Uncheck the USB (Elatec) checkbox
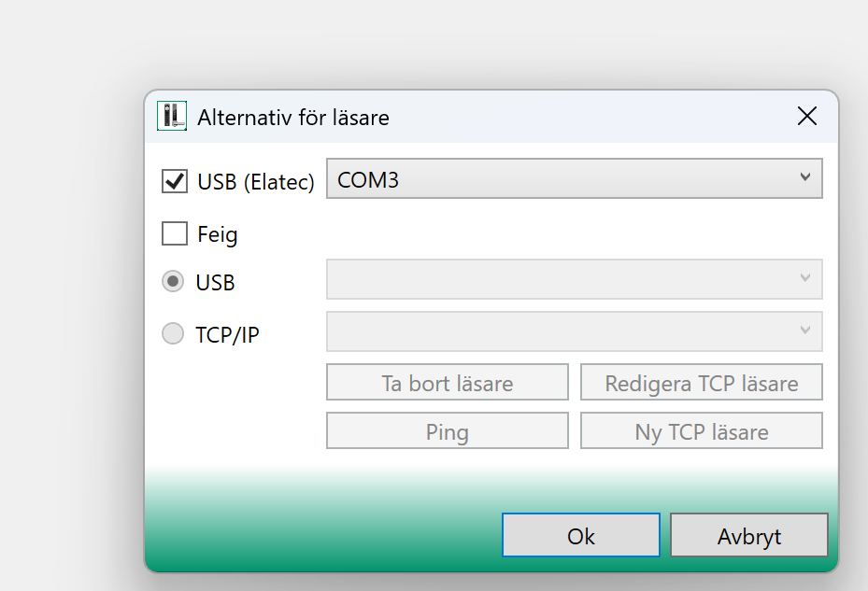 coord(175,180)
